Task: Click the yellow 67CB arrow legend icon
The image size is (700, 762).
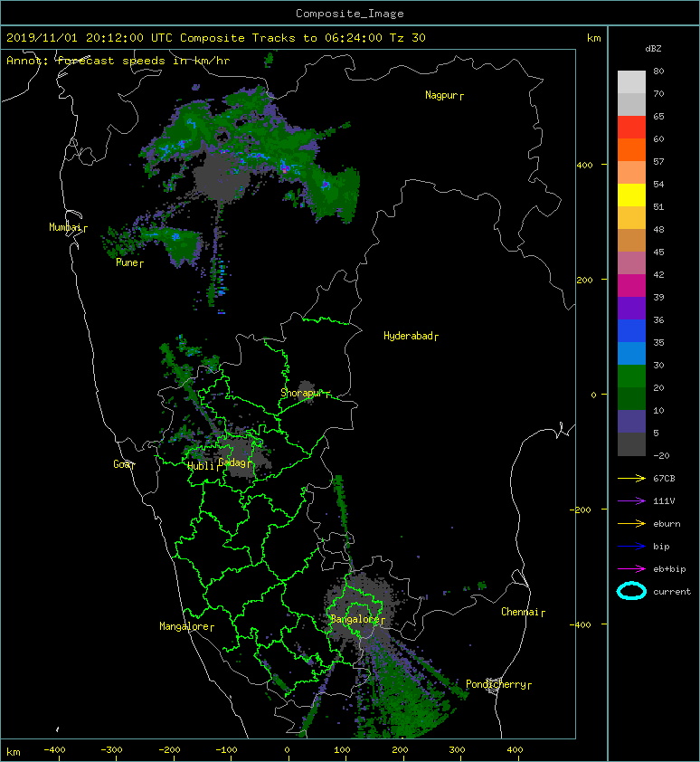Action: pyautogui.click(x=631, y=478)
